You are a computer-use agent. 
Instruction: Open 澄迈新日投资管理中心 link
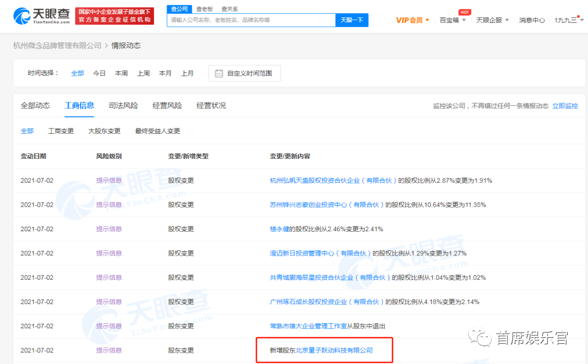coord(320,254)
